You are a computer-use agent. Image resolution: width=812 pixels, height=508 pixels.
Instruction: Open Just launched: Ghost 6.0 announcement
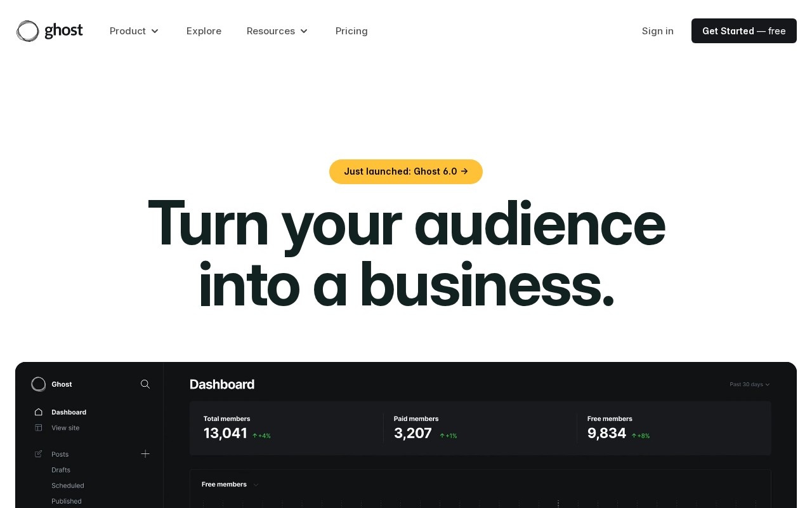tap(406, 171)
